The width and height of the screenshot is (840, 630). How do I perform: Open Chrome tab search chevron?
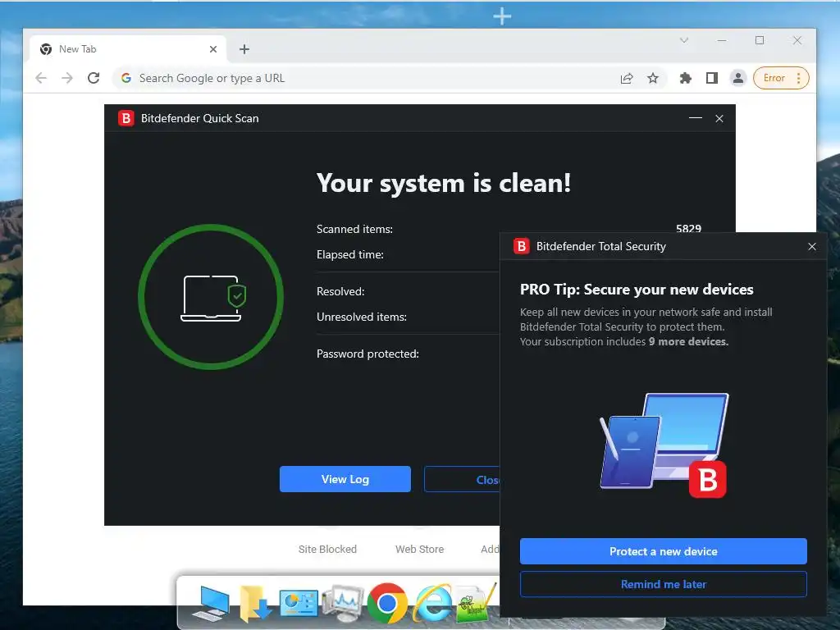[684, 40]
